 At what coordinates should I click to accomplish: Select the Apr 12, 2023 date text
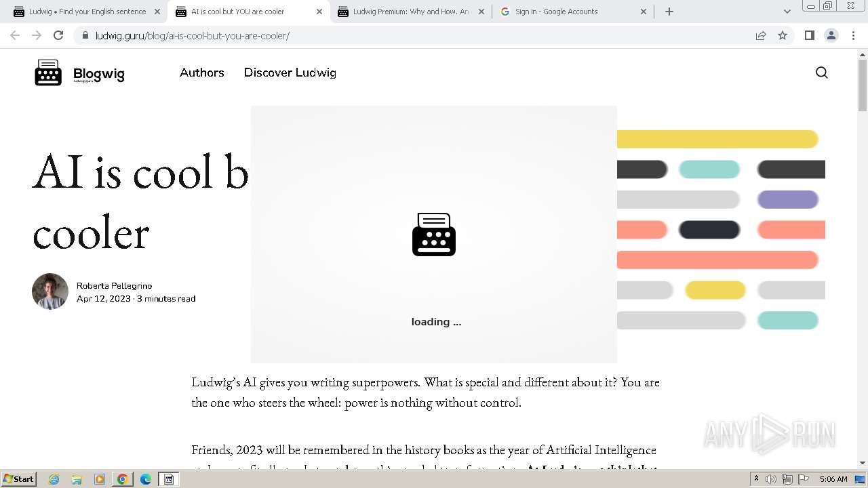(x=104, y=298)
